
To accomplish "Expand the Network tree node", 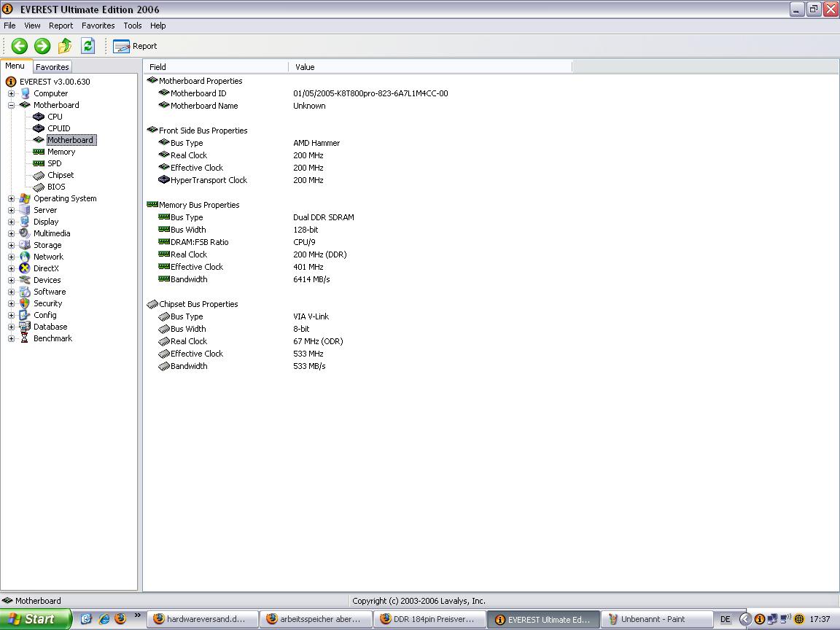I will click(11, 257).
